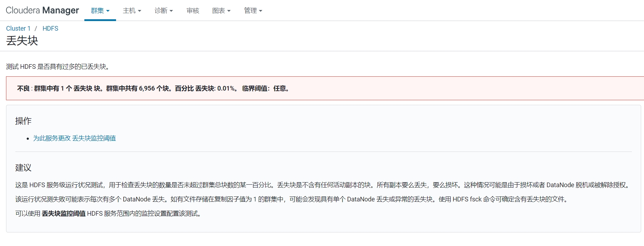Click the Cloudera Manager logo
The width and height of the screenshot is (644, 246).
click(x=42, y=10)
